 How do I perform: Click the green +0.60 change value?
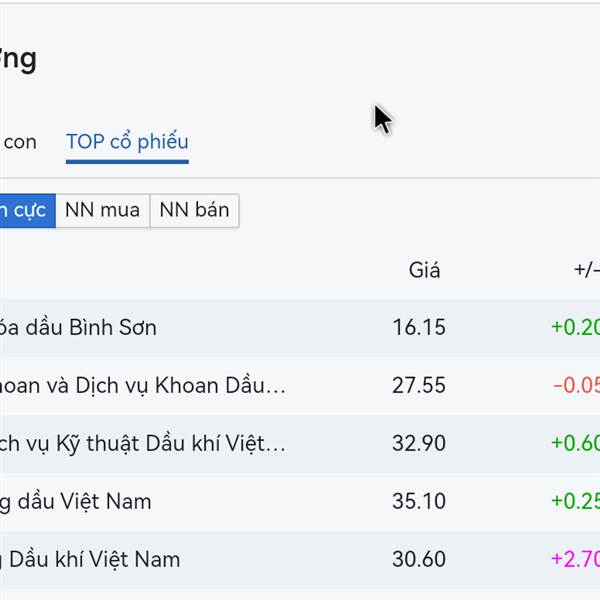(575, 444)
